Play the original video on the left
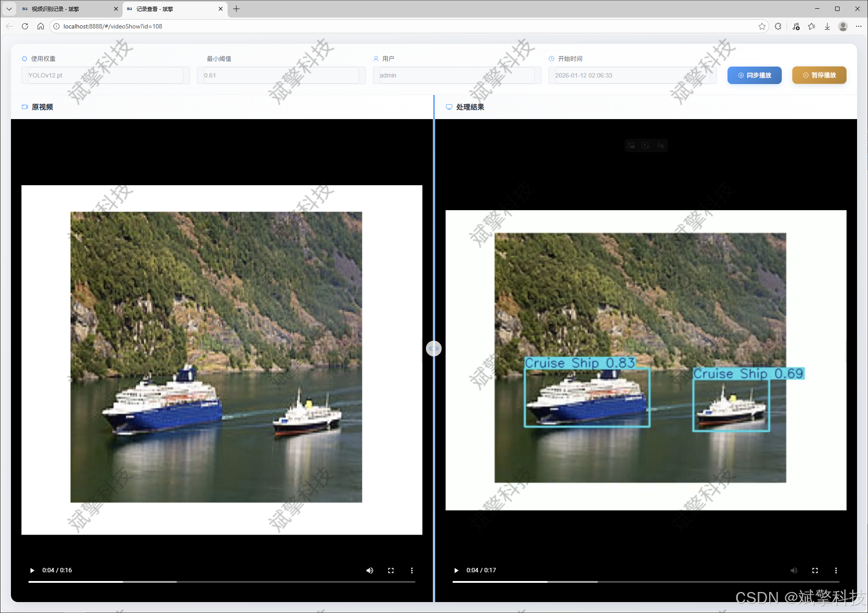Image resolution: width=868 pixels, height=613 pixels. click(32, 570)
